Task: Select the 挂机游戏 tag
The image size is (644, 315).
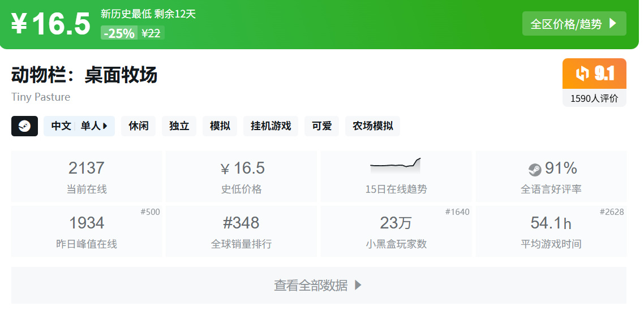Action: pyautogui.click(x=271, y=126)
